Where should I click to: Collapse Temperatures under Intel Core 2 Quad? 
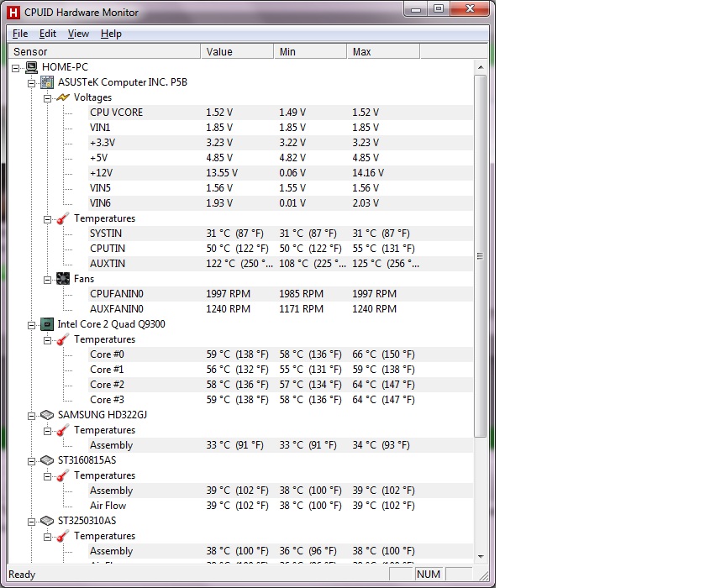(47, 340)
